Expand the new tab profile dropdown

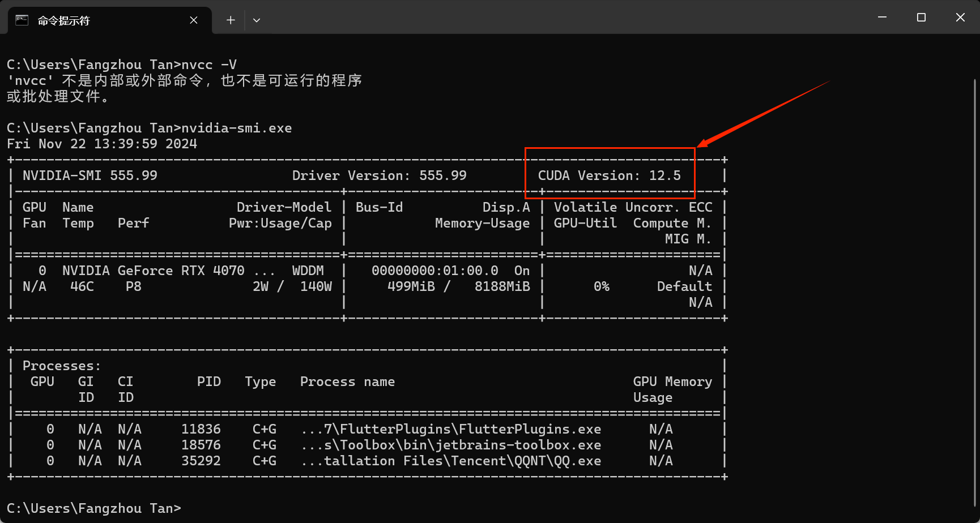coord(257,20)
